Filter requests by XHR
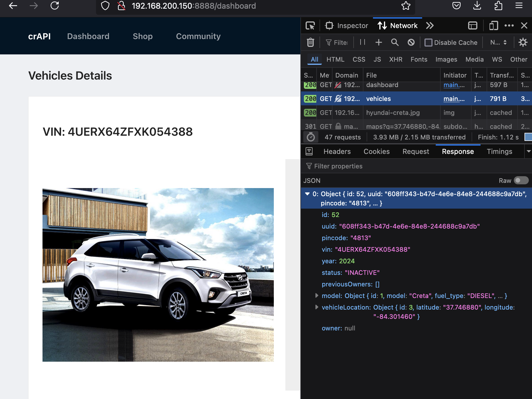This screenshot has height=399, width=532. pyautogui.click(x=396, y=60)
